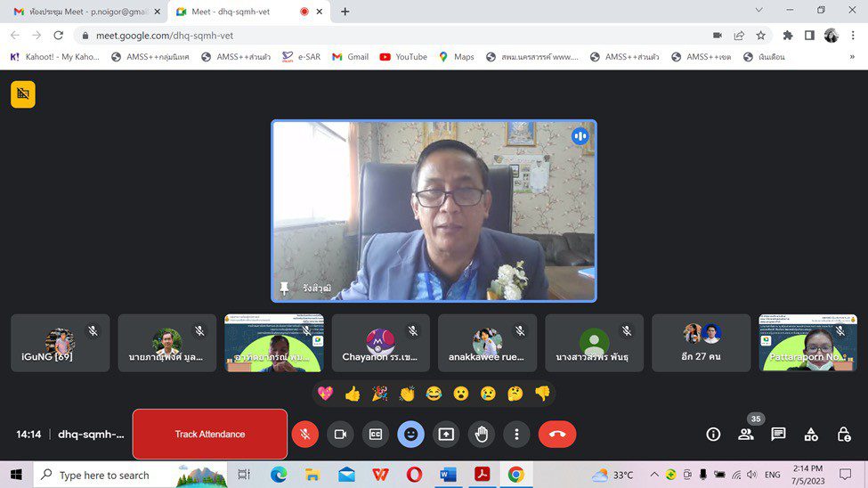
Task: Open the notification center icon
Action: [x=846, y=475]
